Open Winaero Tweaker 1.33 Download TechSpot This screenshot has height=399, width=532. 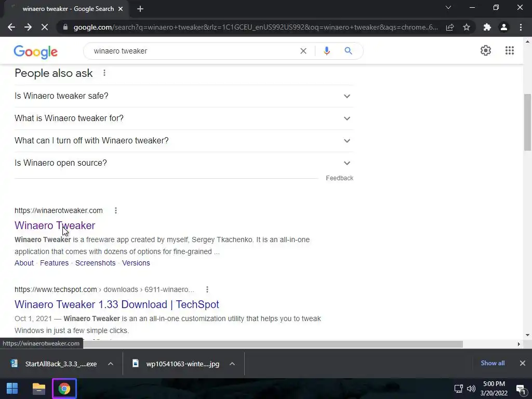(117, 304)
